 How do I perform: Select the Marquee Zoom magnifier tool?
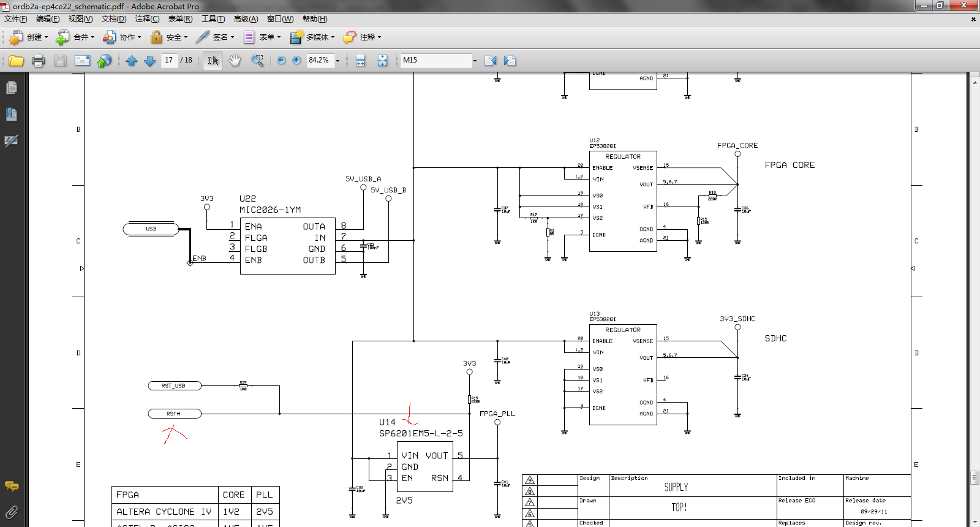(x=257, y=61)
